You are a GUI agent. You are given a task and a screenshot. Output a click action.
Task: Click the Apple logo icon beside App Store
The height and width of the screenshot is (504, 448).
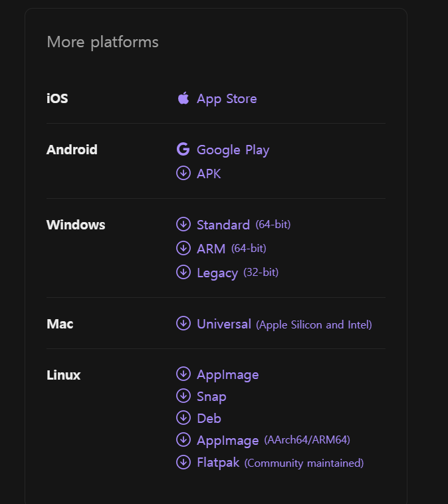point(183,98)
